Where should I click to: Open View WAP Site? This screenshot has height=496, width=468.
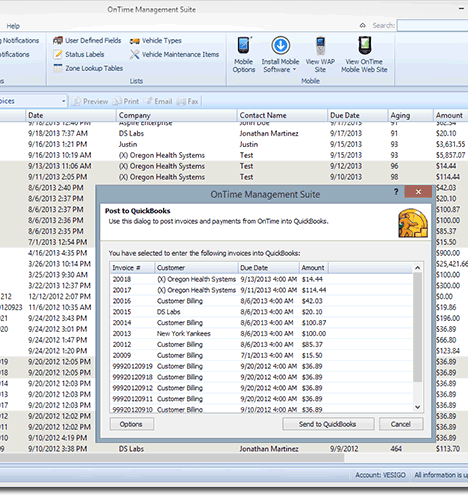click(x=320, y=55)
